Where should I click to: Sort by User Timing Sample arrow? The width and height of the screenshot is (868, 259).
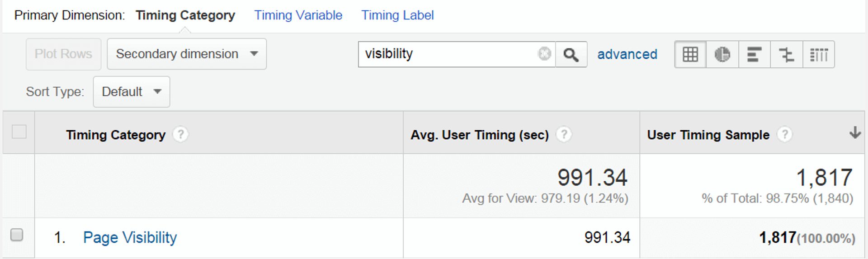pos(854,133)
